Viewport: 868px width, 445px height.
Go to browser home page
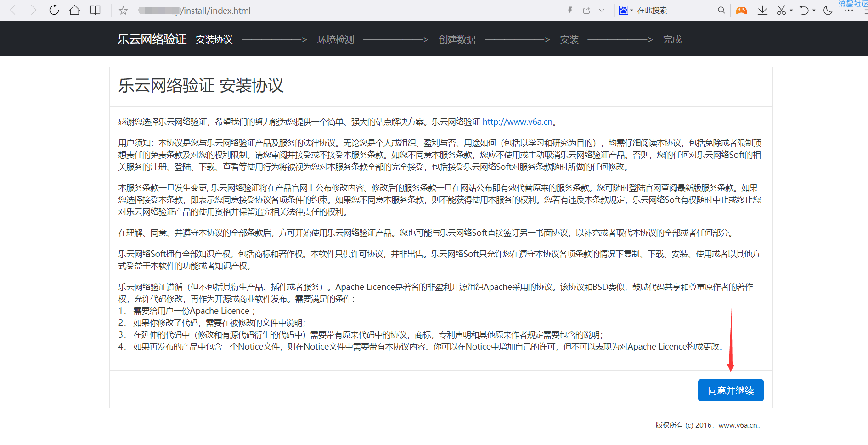pos(74,10)
